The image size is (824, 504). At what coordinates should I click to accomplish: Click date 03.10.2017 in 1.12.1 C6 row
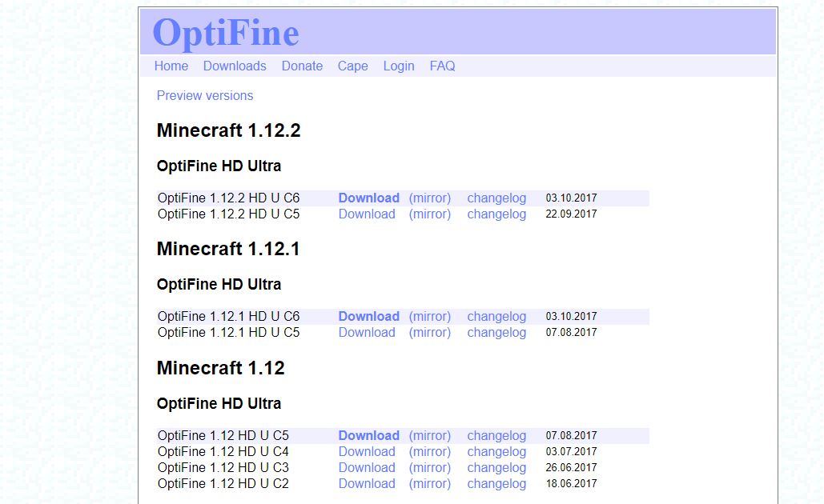(x=571, y=317)
